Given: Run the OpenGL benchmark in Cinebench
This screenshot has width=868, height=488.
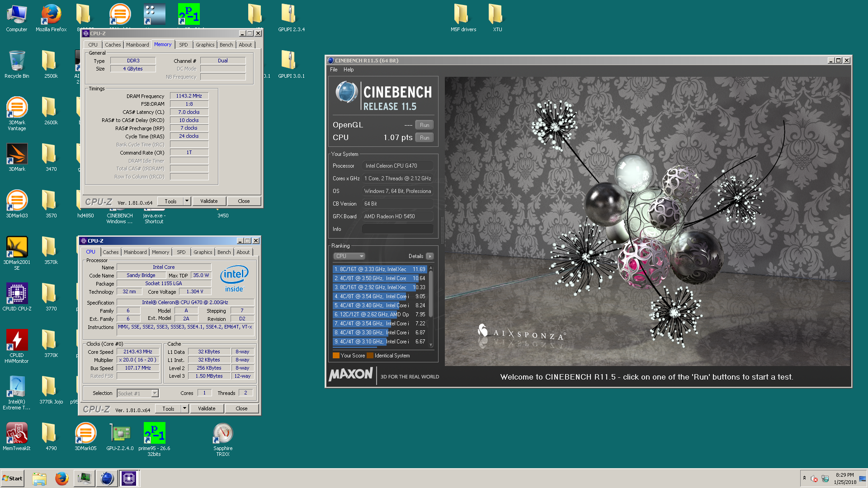Looking at the screenshot, I should pos(425,125).
